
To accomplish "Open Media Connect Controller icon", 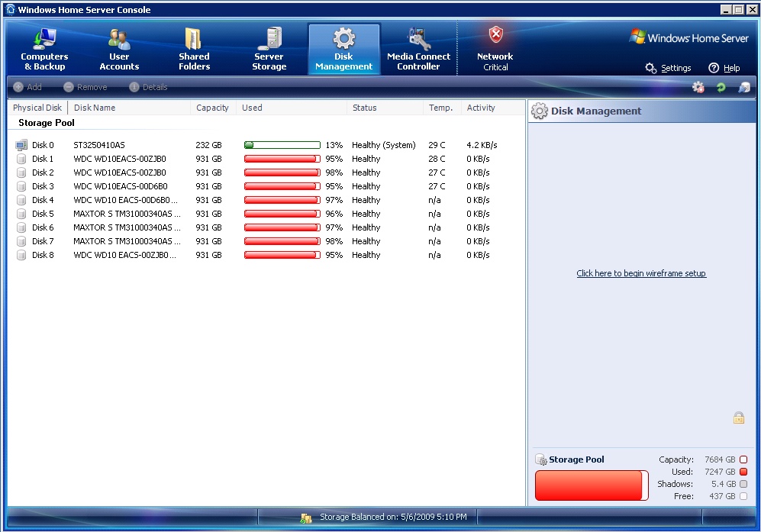I will (418, 39).
